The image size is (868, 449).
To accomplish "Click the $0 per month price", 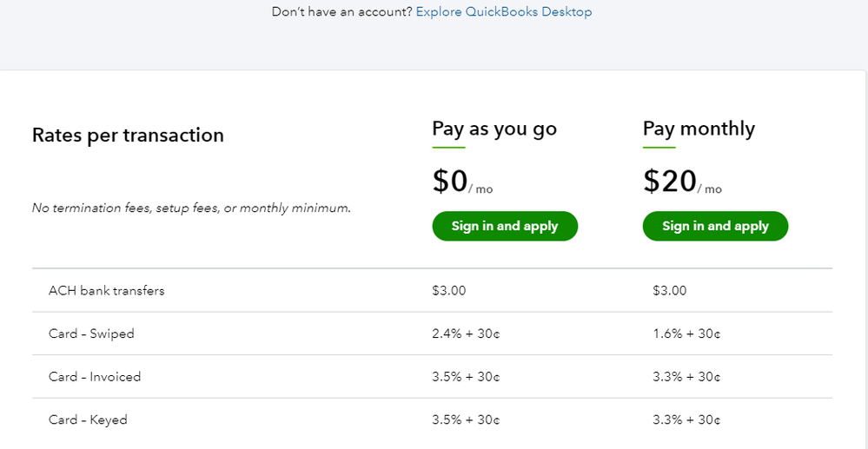I will 462,182.
